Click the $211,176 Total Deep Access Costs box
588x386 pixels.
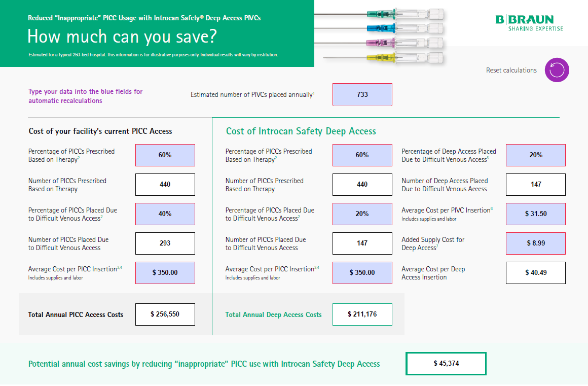362,314
